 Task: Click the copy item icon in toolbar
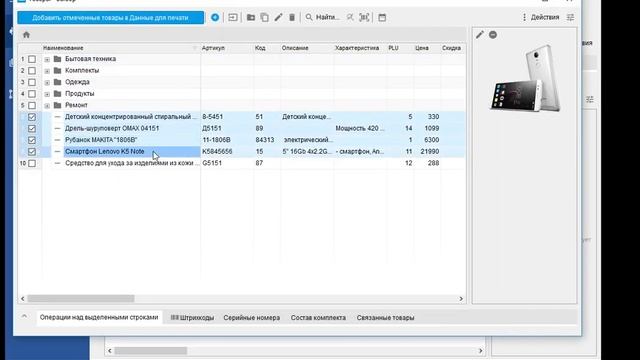264,18
